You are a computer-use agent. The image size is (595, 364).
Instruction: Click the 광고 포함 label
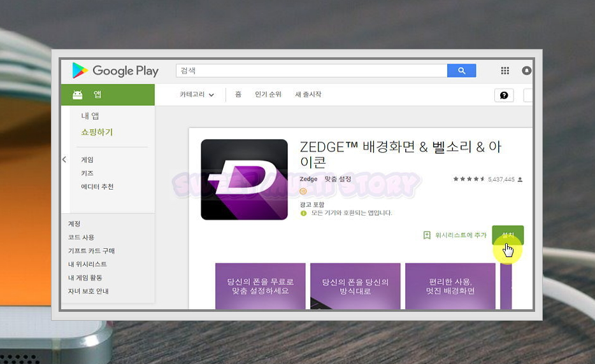coord(312,205)
